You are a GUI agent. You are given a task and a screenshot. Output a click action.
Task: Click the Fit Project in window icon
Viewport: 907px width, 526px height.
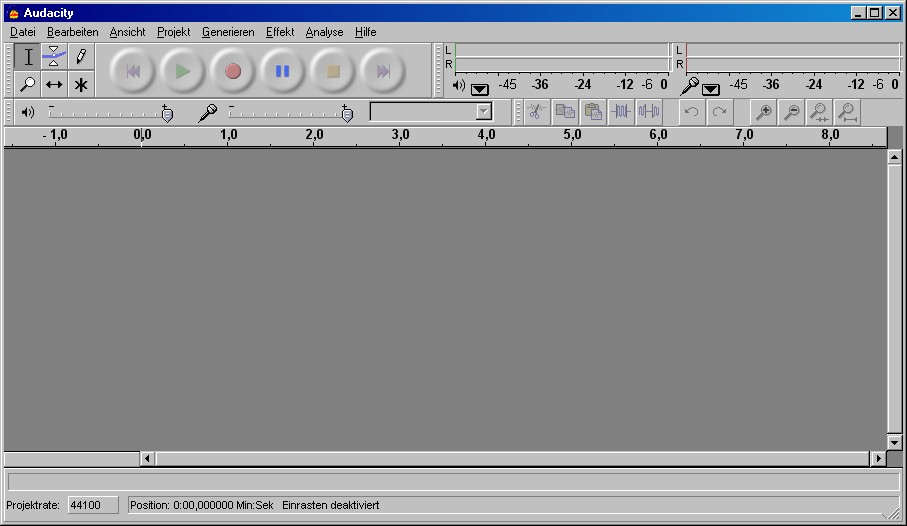tap(847, 112)
